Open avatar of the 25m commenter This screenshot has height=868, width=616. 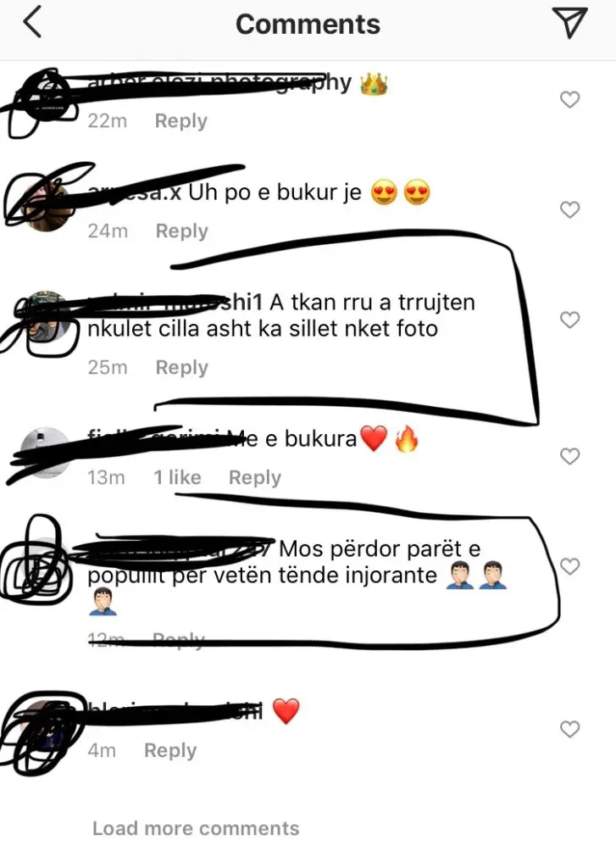[x=46, y=315]
